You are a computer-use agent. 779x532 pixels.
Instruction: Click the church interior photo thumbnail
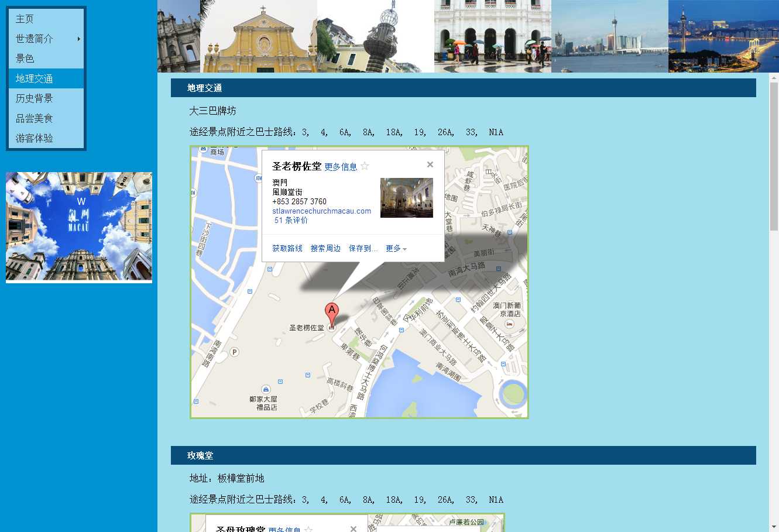click(406, 198)
